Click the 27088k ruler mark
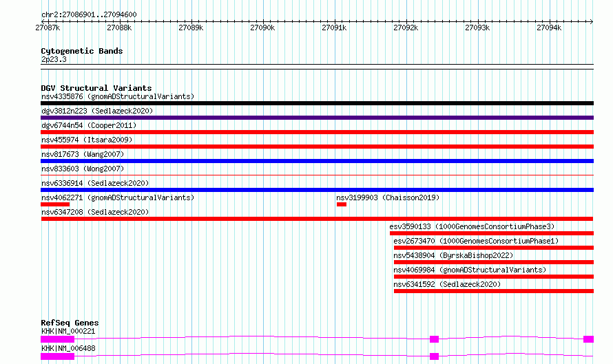The width and height of the screenshot is (613, 364). point(119,28)
